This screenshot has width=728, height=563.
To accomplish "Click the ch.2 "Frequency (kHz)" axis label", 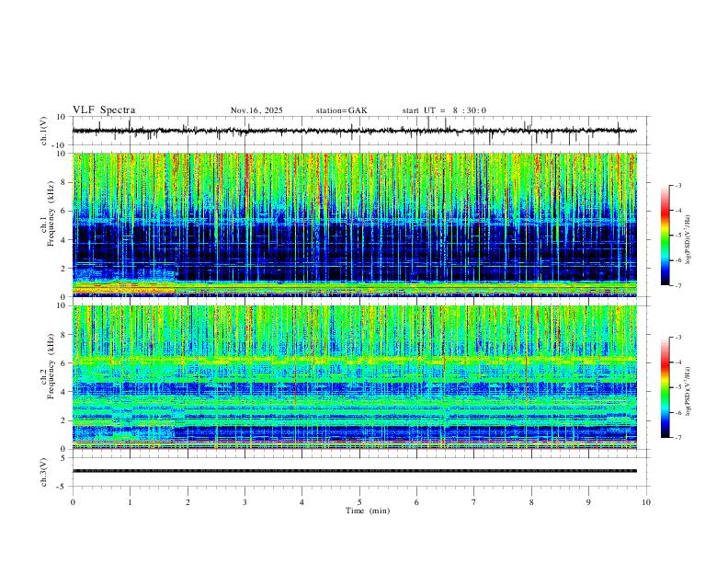I will (51, 366).
